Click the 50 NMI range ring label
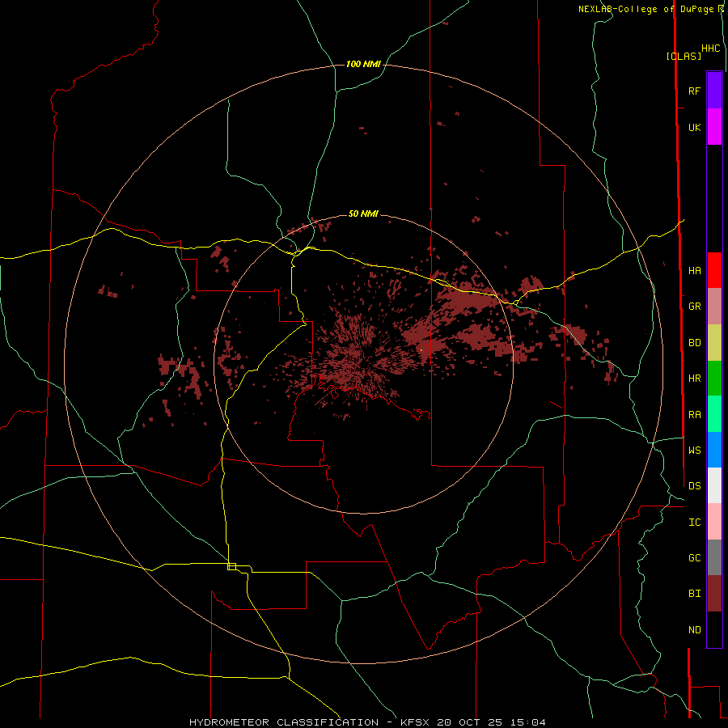Viewport: 728px width, 728px height. [x=363, y=214]
